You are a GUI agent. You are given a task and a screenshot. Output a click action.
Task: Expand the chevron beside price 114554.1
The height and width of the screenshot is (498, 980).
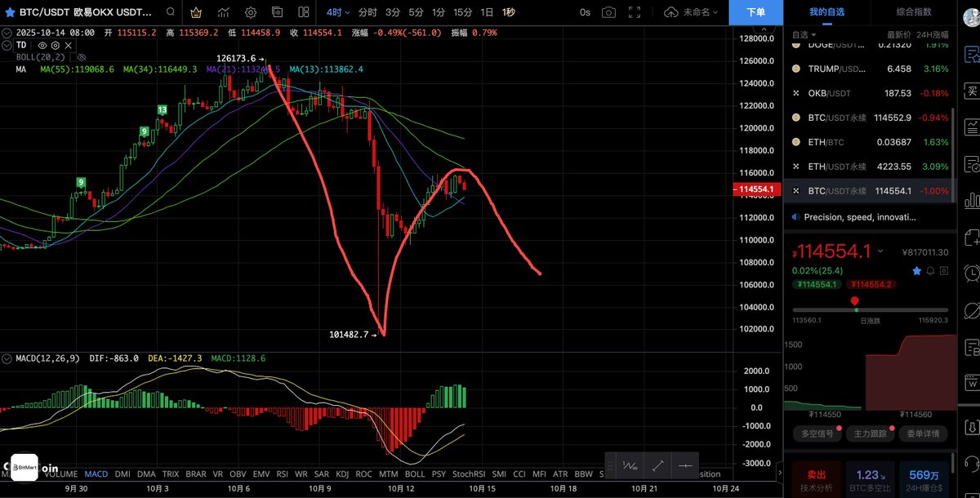[880, 252]
